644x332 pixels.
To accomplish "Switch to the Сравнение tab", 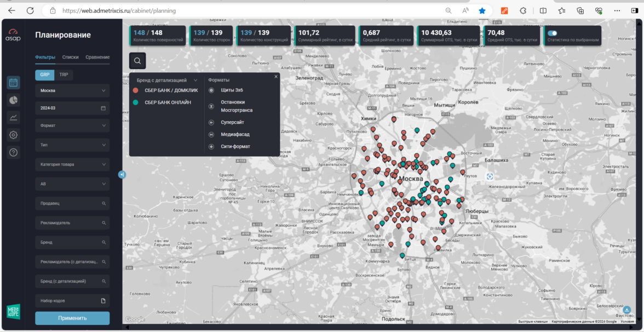I will [97, 57].
